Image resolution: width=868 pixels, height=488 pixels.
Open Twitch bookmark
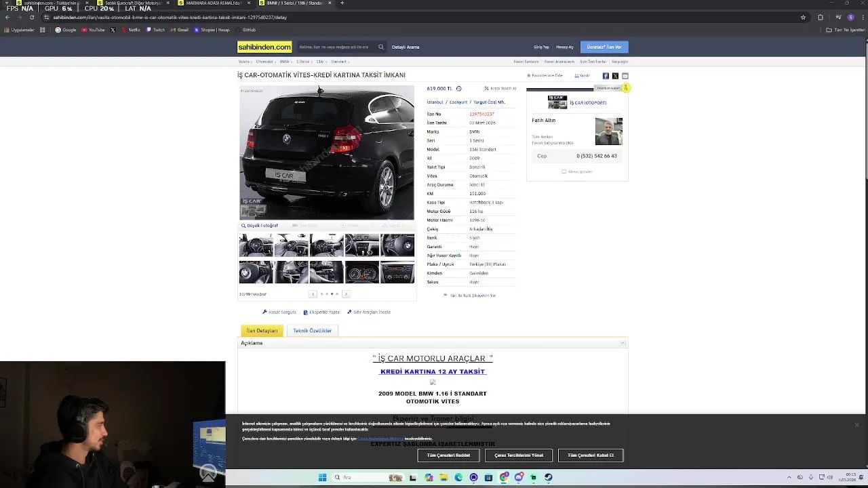click(156, 30)
